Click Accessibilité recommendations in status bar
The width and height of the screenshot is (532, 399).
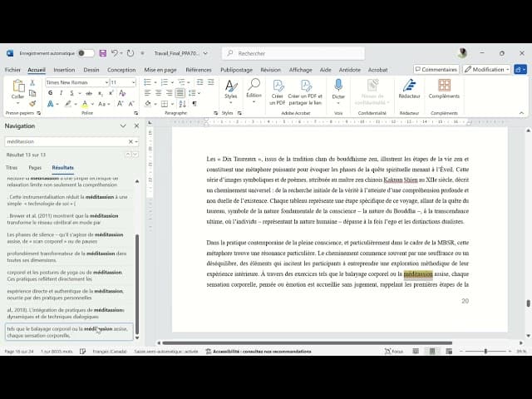coord(251,352)
